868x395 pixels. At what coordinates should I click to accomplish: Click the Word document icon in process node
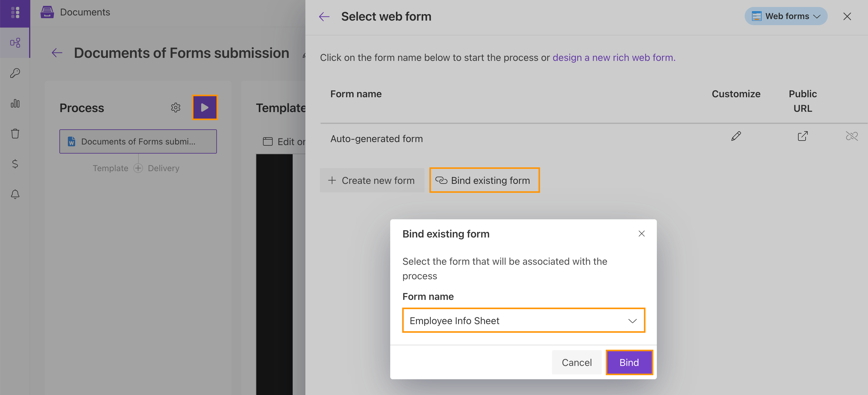[x=71, y=141]
